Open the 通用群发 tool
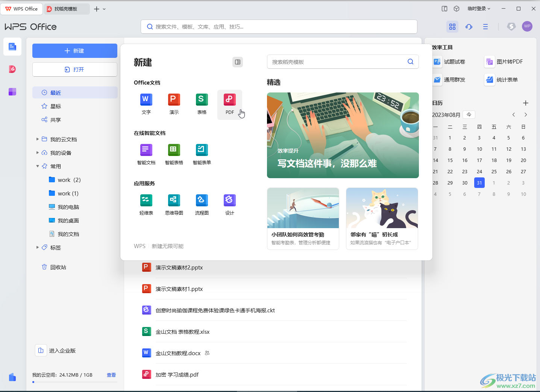 click(449, 80)
